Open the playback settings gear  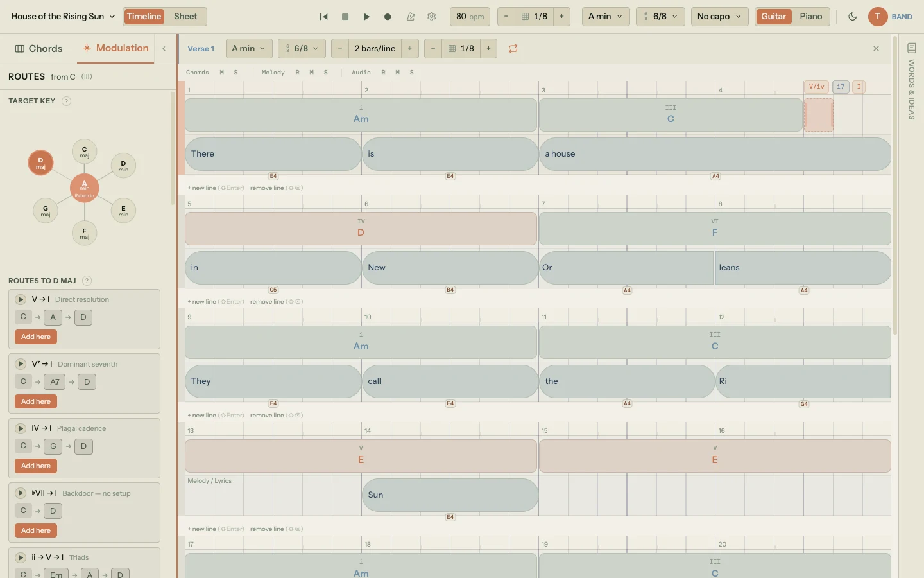tap(432, 17)
